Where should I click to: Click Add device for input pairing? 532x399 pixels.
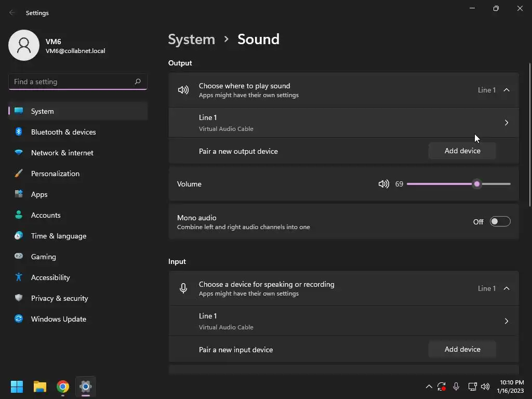pyautogui.click(x=462, y=349)
